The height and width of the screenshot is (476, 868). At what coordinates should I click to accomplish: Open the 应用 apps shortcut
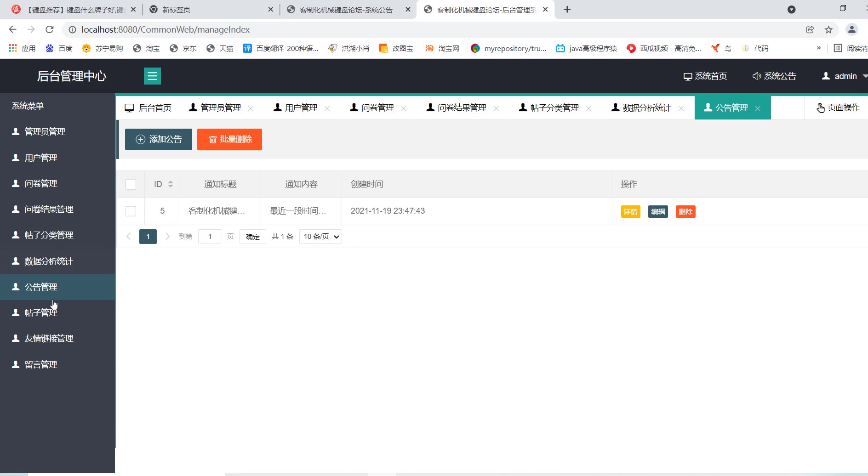(x=22, y=48)
